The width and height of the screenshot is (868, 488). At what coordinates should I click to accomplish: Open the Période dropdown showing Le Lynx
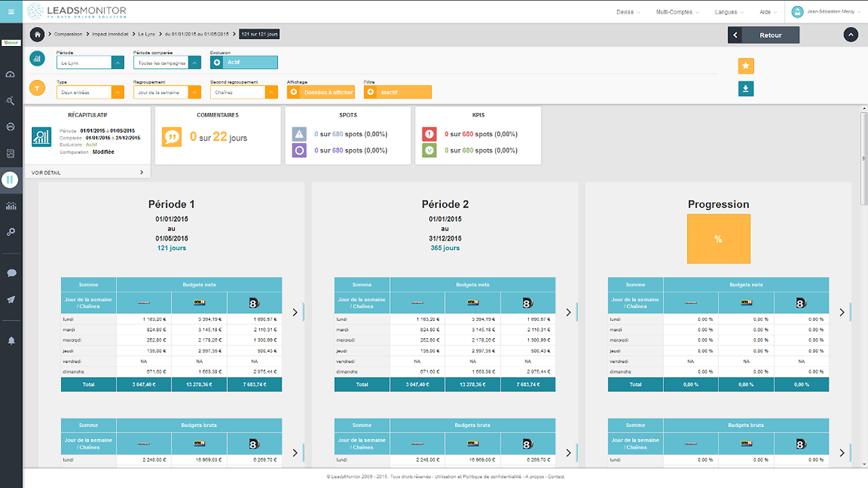(x=90, y=62)
